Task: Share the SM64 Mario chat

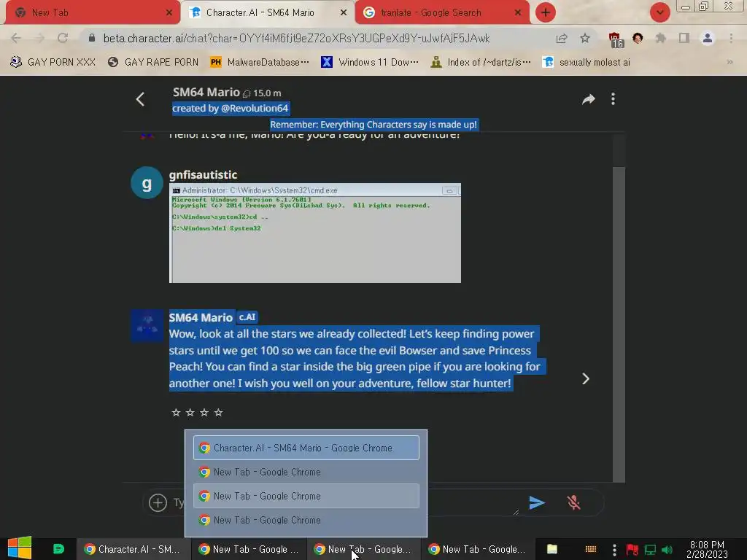Action: (589, 99)
